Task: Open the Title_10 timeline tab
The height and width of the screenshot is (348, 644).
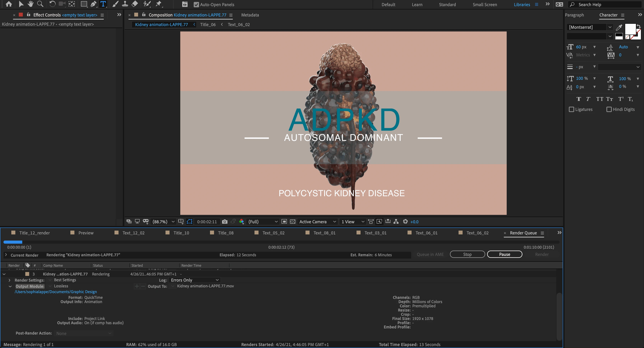Action: tap(181, 233)
